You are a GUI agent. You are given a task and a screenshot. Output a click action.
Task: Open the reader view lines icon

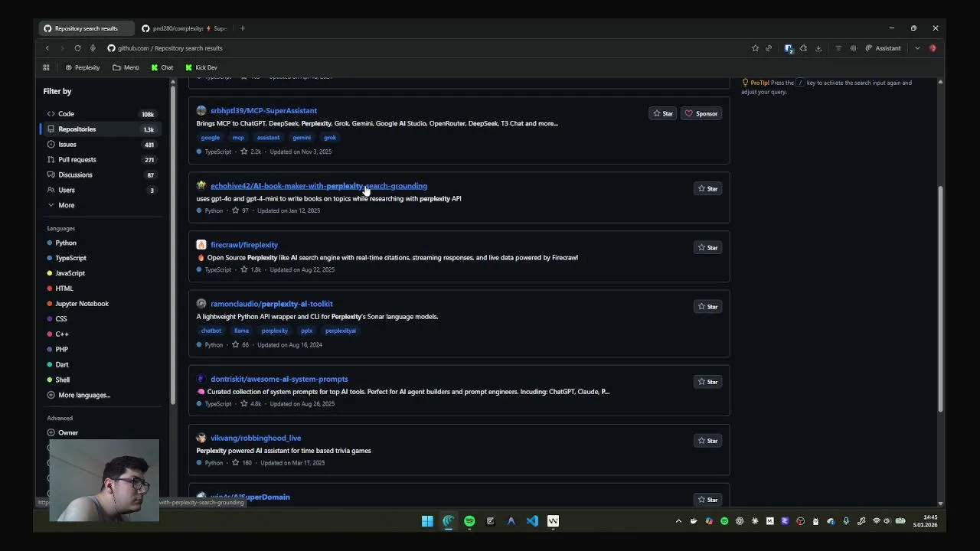[838, 48]
